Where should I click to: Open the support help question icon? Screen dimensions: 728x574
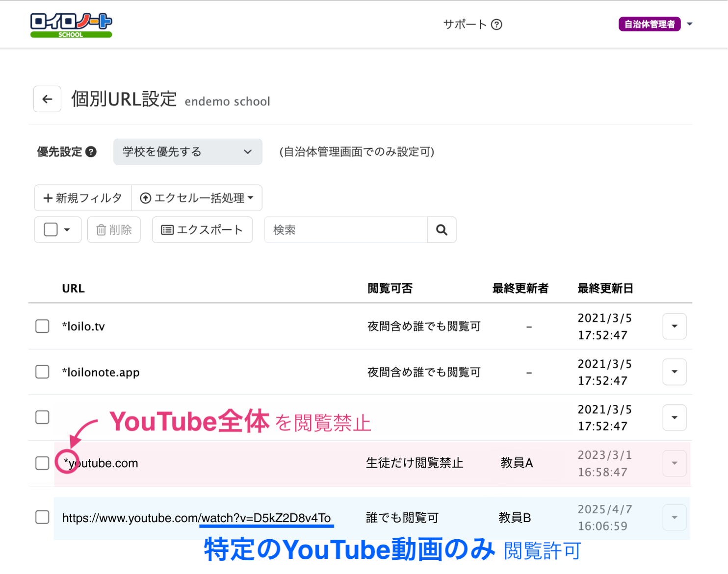pos(496,25)
